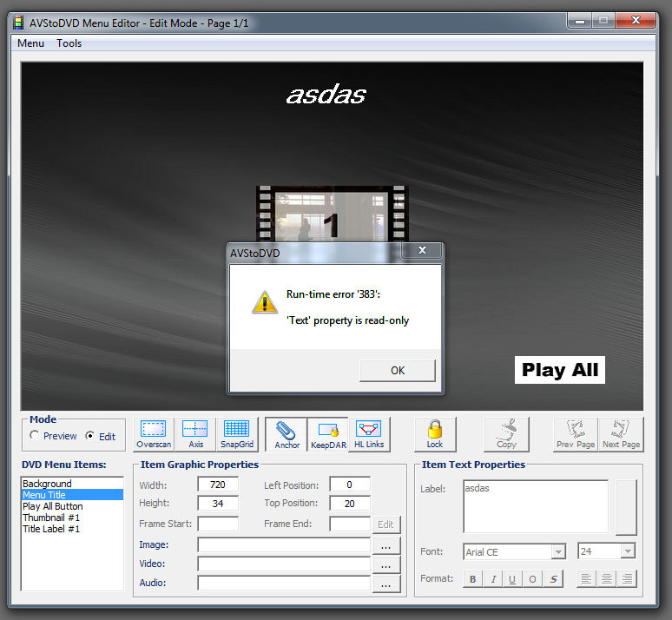Go to Next Page
The height and width of the screenshot is (620, 672).
(621, 434)
